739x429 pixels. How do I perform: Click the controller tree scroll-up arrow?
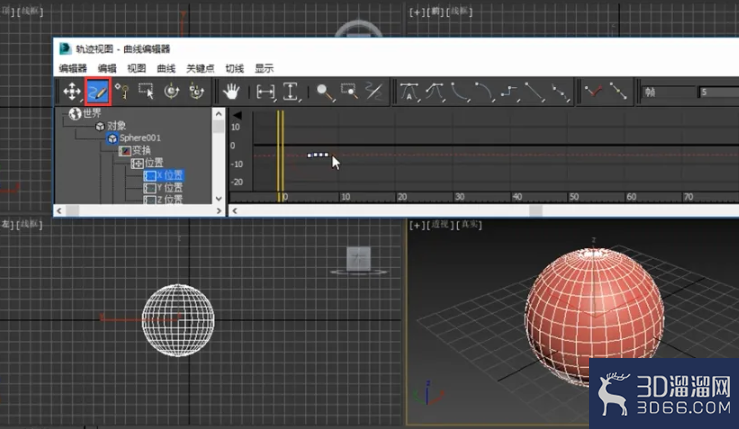click(218, 114)
